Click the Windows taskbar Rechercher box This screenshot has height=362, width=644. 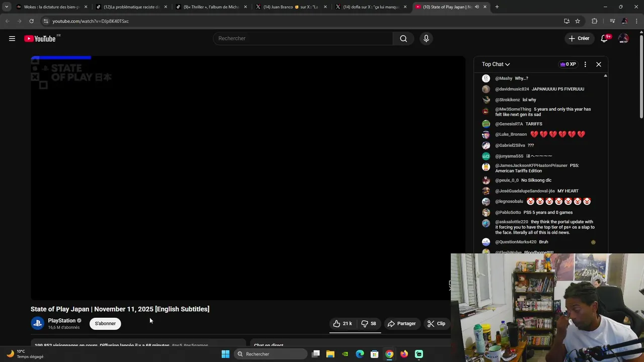(272, 354)
